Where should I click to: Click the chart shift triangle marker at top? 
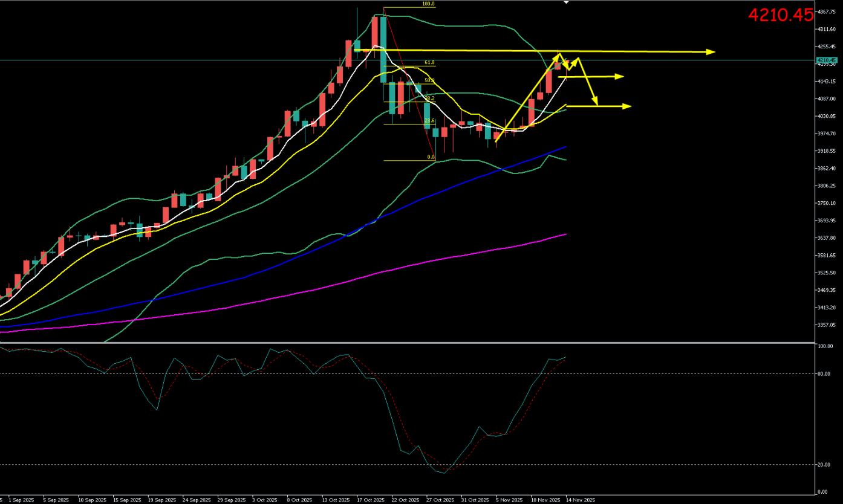click(566, 2)
